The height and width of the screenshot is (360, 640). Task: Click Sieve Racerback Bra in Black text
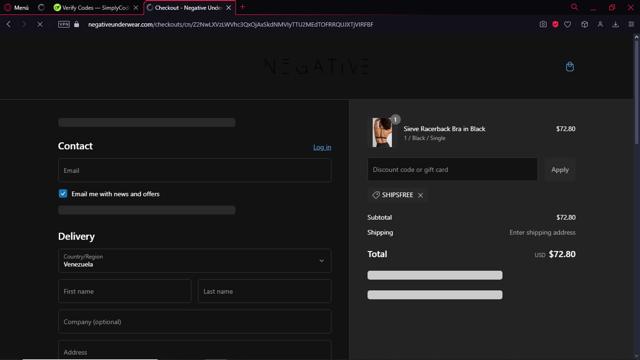point(444,129)
